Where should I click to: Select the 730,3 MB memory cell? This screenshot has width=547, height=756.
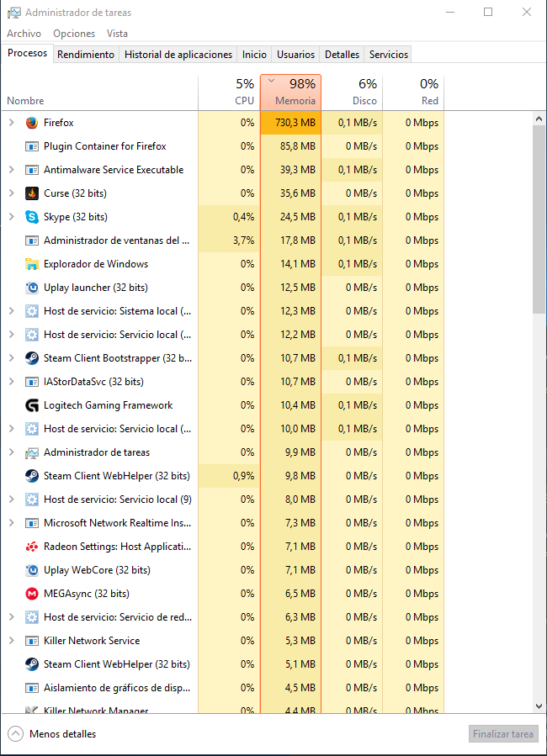[x=291, y=123]
